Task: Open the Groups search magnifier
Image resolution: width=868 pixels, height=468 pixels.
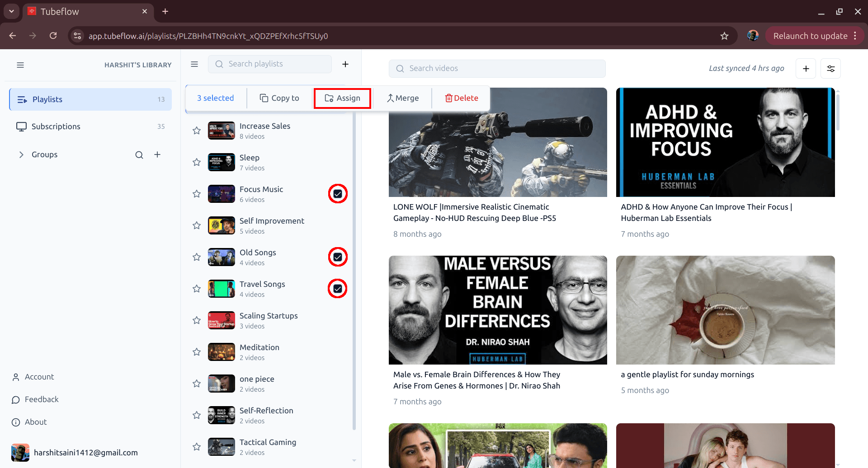Action: (x=139, y=154)
